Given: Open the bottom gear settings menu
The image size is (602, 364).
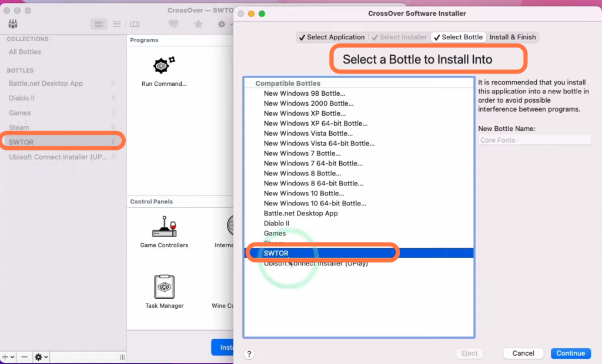Looking at the screenshot, I should click(x=41, y=357).
